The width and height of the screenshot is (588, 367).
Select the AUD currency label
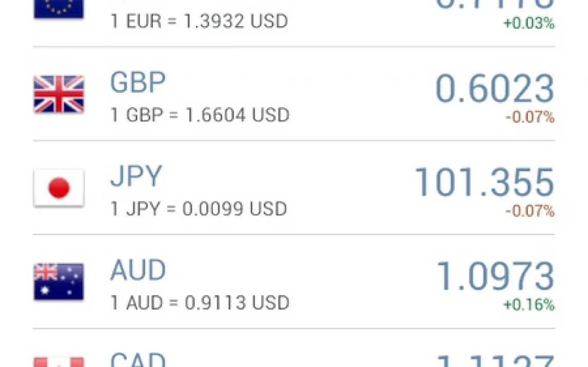click(x=138, y=270)
